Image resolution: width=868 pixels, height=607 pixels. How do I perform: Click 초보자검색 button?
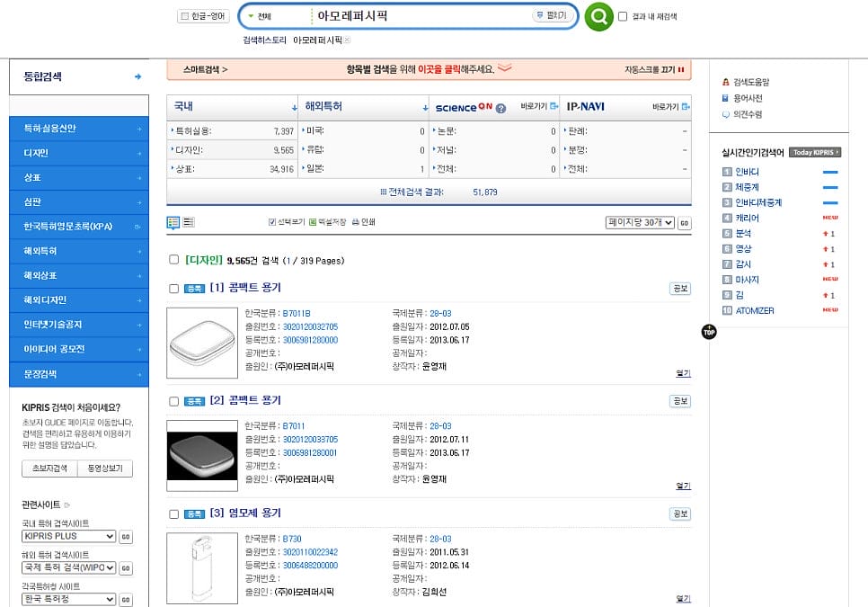tap(49, 469)
